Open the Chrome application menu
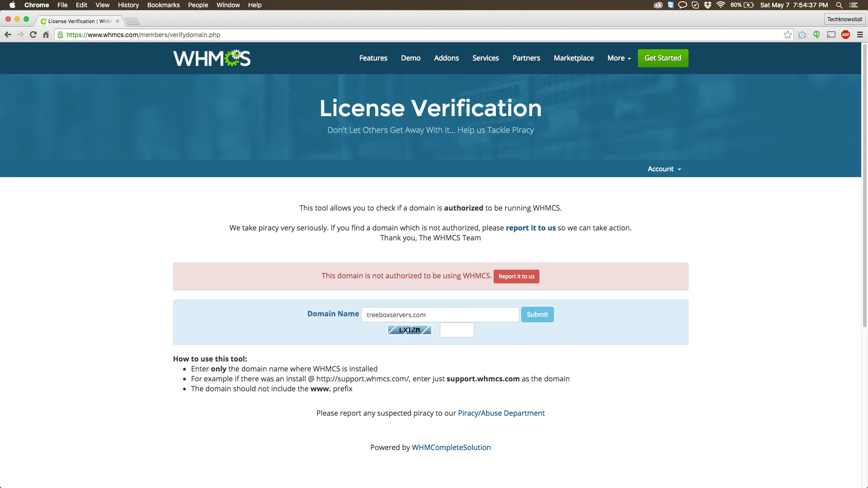The height and width of the screenshot is (488, 868). click(x=37, y=5)
